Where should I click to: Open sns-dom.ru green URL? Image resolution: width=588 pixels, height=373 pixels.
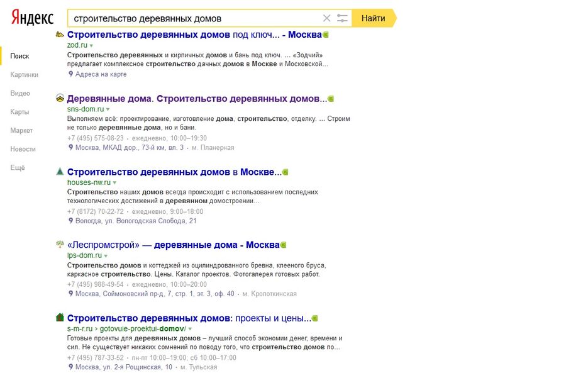[86, 109]
